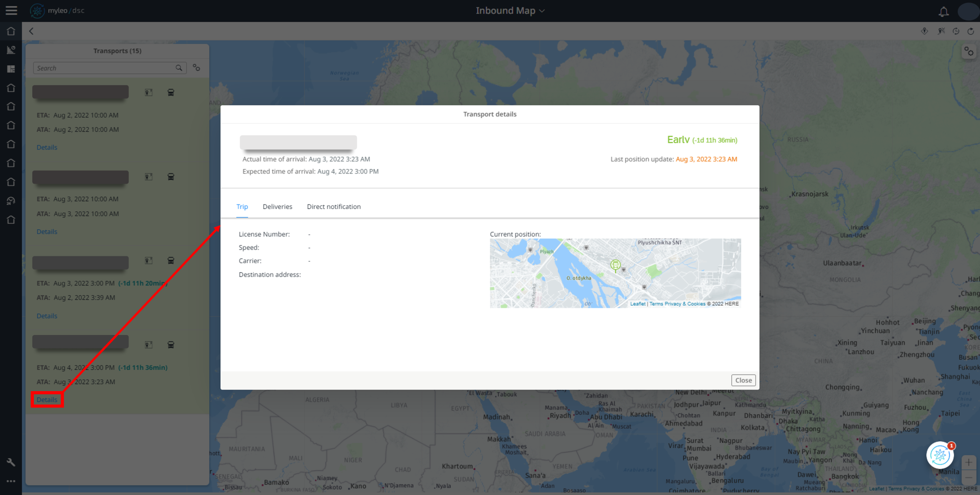The width and height of the screenshot is (980, 495).
Task: Click the magnifier icon in Transports search
Action: click(x=179, y=68)
